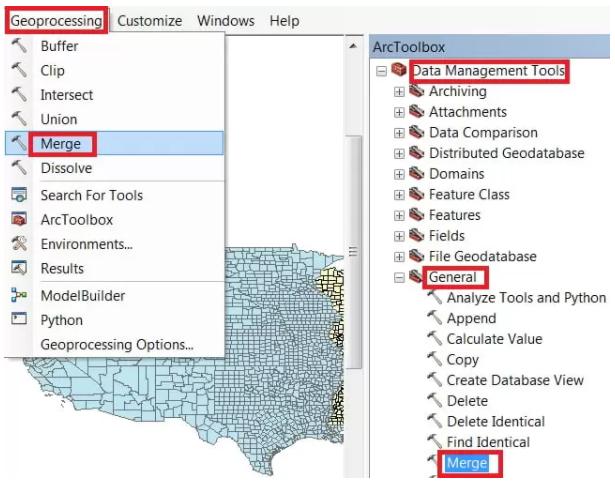Open the Geoprocessing menu
This screenshot has height=486, width=615.
click(56, 21)
